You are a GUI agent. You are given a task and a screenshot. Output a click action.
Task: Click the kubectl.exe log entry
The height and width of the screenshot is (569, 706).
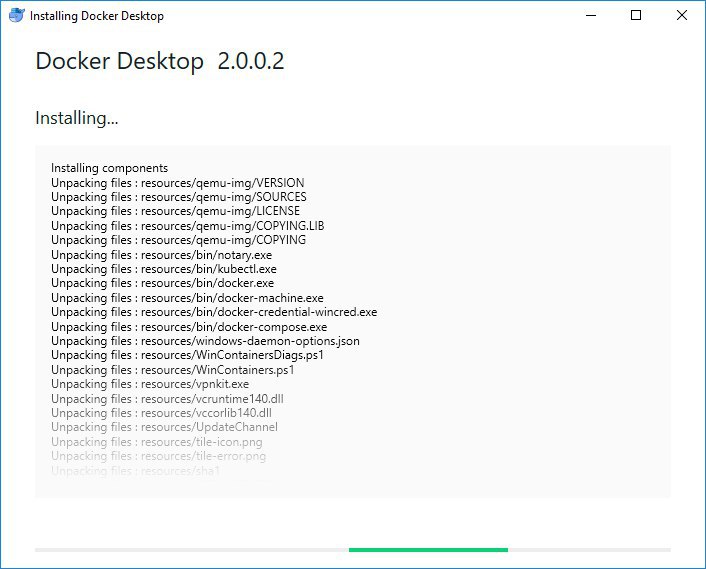click(x=163, y=269)
